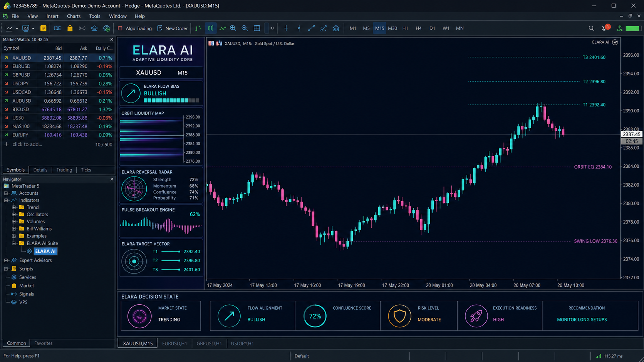Image resolution: width=644 pixels, height=362 pixels.
Task: Switch chart to M5 timeframe
Action: (x=366, y=28)
